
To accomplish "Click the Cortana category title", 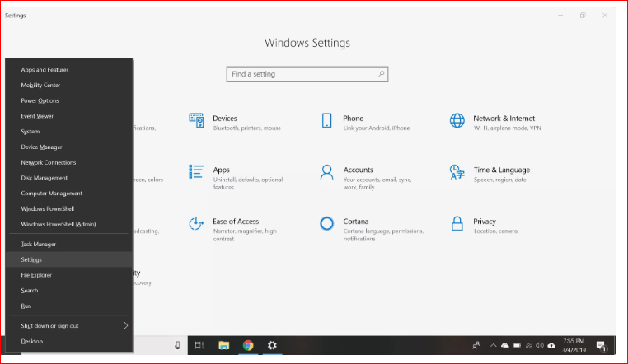I will tap(356, 222).
